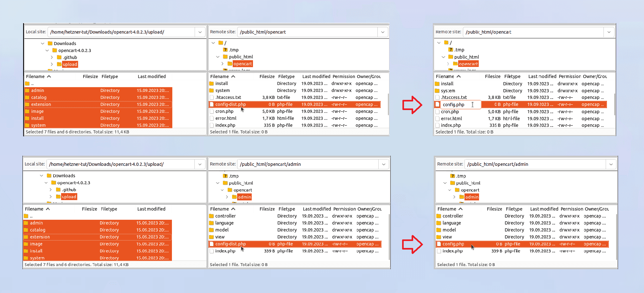Click config.php rename field in upper-right panel

(x=461, y=105)
